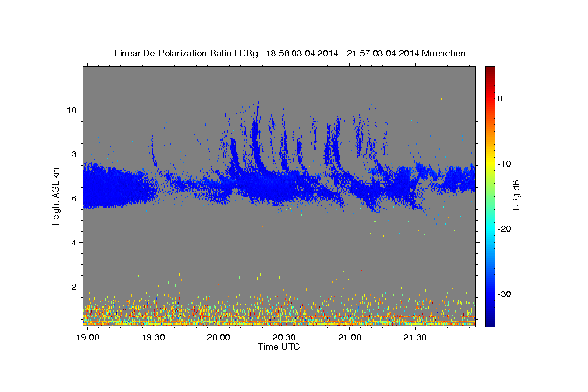Click the 'Height AGL km' axis label
The width and height of the screenshot is (588, 392).
(56, 197)
